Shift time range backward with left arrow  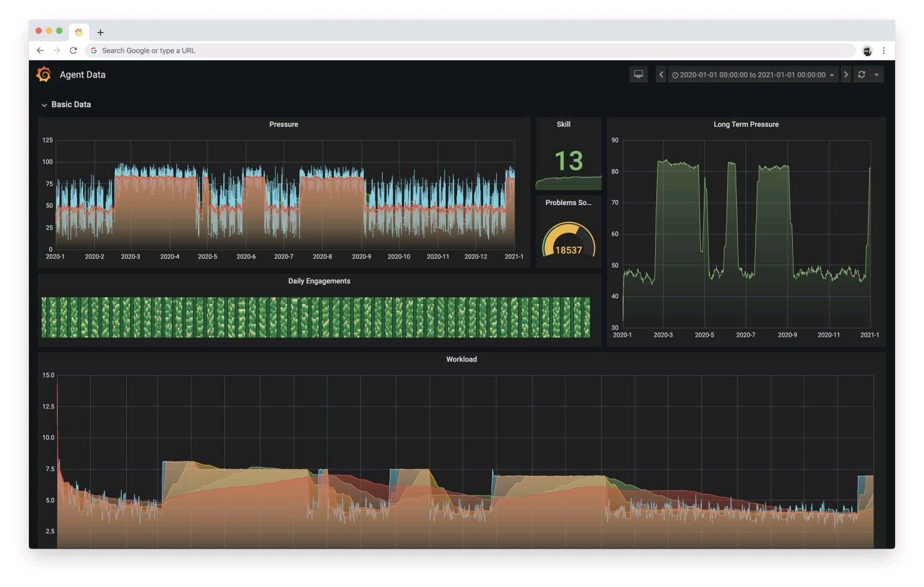[x=661, y=75]
